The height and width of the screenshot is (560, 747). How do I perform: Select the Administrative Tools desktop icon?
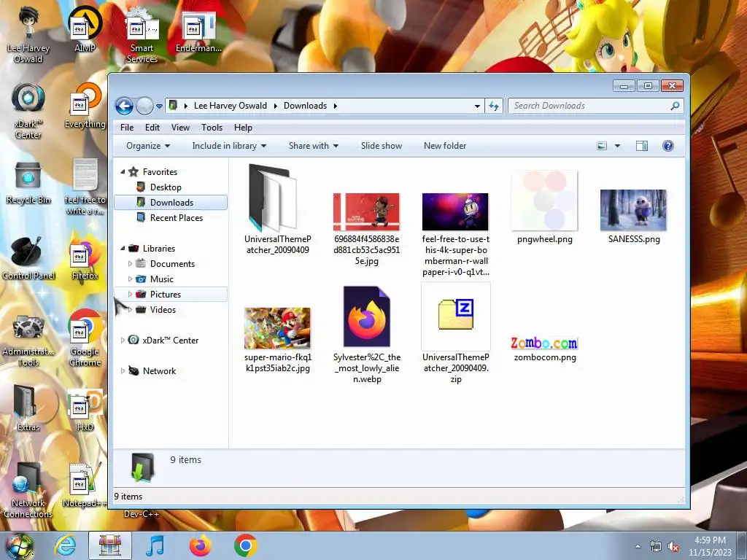pos(28,340)
